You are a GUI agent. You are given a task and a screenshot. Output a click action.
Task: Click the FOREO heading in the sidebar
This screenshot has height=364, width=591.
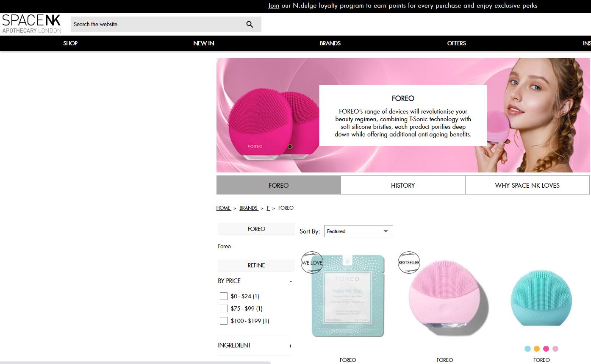pyautogui.click(x=256, y=229)
